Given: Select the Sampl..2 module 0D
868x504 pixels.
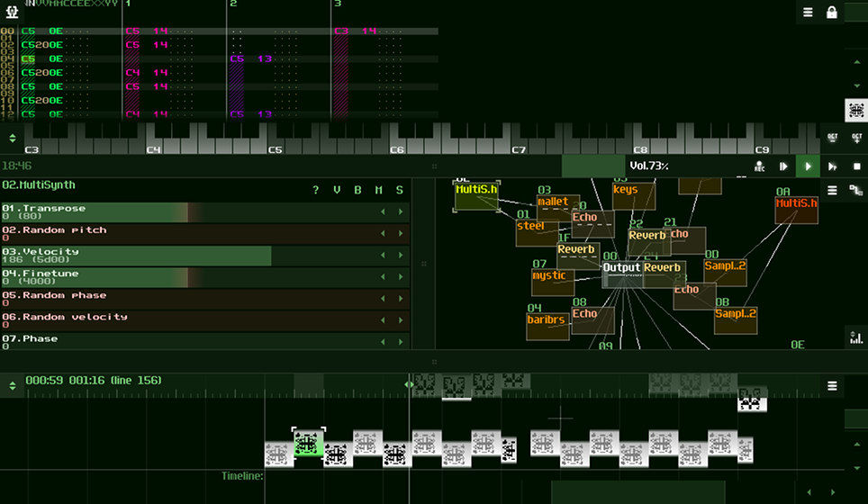Looking at the screenshot, I should [725, 273].
